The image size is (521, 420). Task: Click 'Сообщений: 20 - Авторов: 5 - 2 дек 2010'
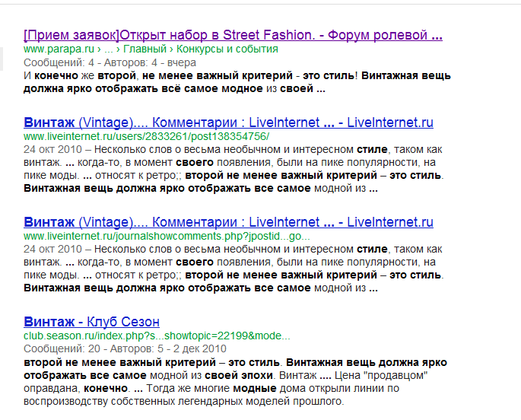(x=125, y=348)
